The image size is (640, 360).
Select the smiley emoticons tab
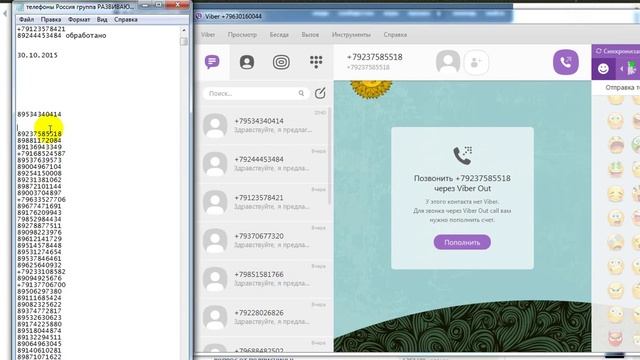click(x=603, y=69)
